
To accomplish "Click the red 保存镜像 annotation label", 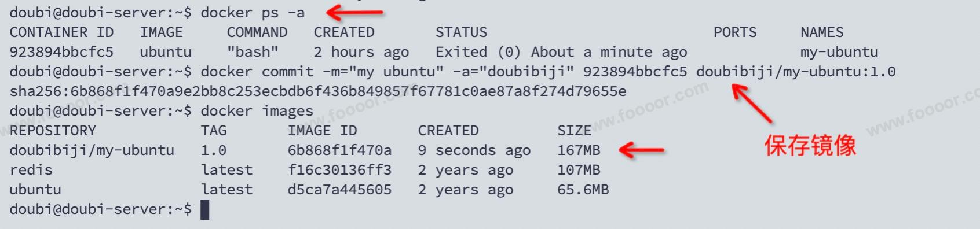I will click(810, 145).
